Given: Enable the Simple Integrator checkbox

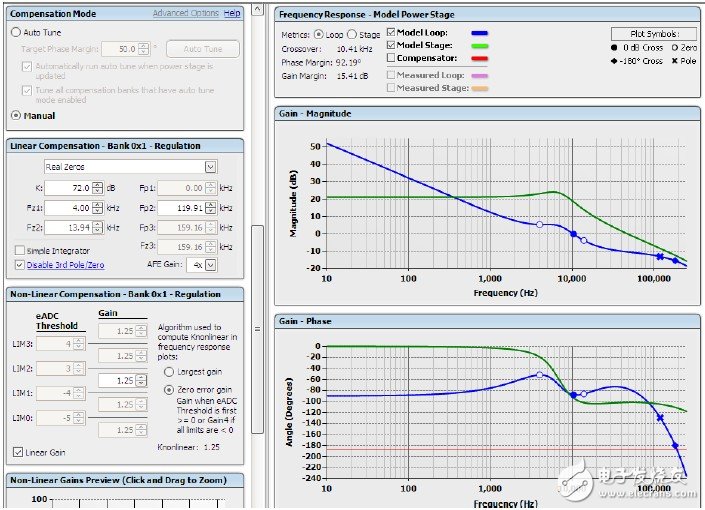Looking at the screenshot, I should pos(19,251).
